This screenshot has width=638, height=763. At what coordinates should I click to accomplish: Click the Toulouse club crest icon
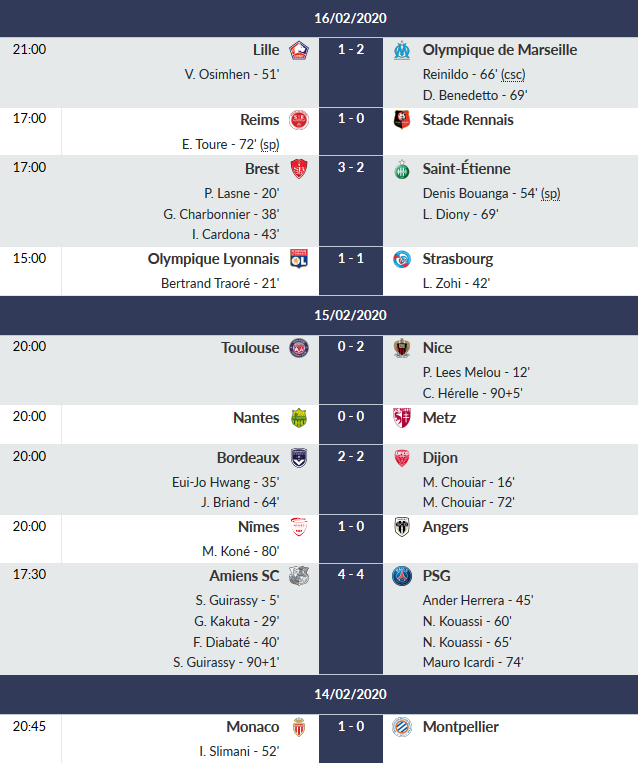point(298,348)
